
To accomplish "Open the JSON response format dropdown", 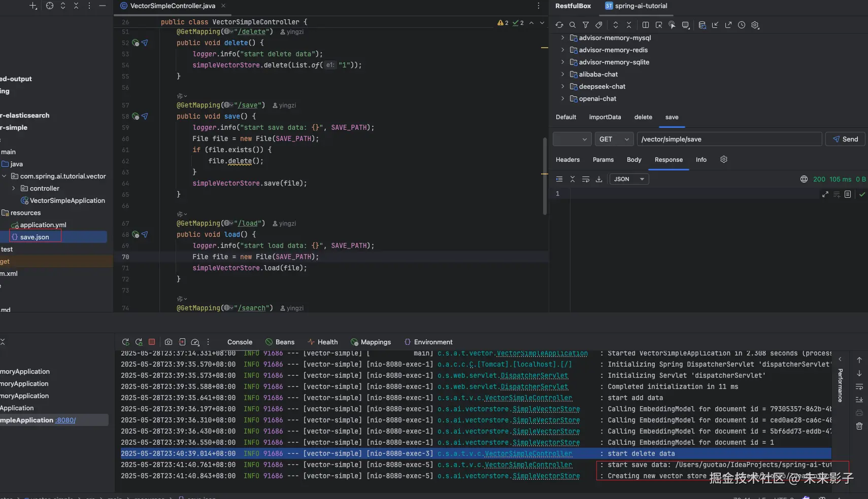I will point(629,179).
